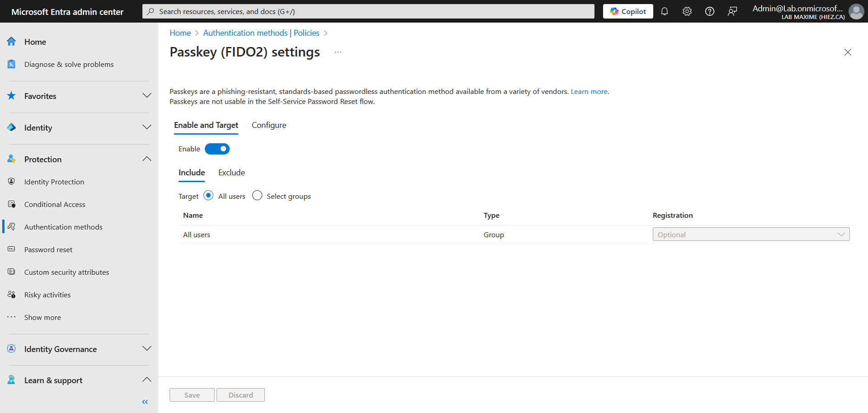Choose the Select groups radio button
This screenshot has width=868, height=413.
click(x=257, y=195)
